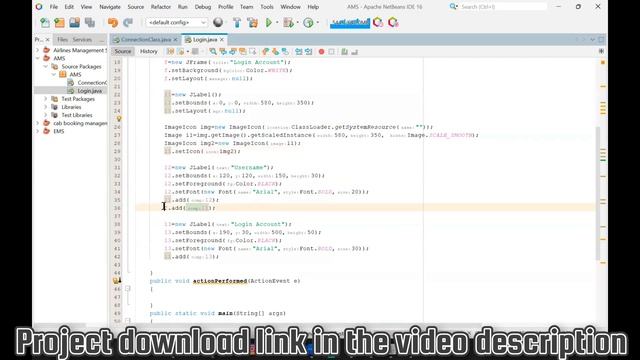Click the Previous Bookmark icon
The height and width of the screenshot is (360, 640).
[x=266, y=51]
